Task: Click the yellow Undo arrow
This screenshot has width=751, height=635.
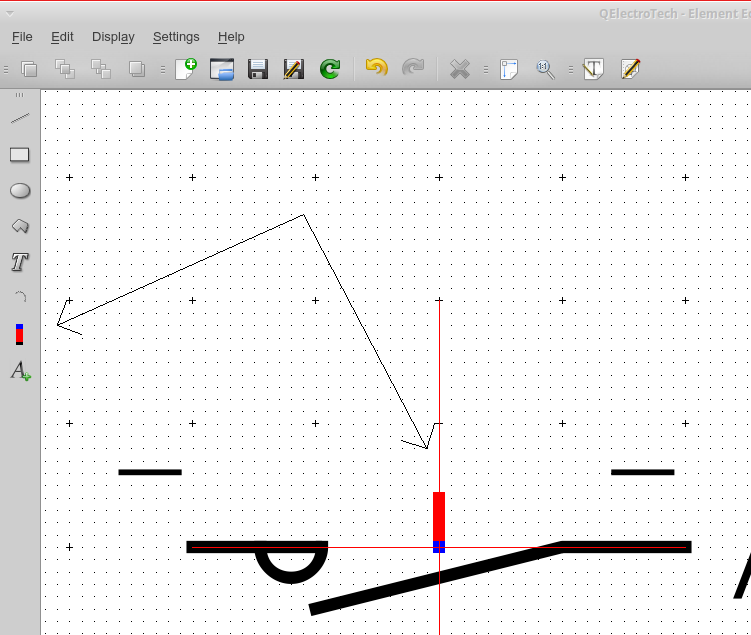Action: [x=376, y=69]
